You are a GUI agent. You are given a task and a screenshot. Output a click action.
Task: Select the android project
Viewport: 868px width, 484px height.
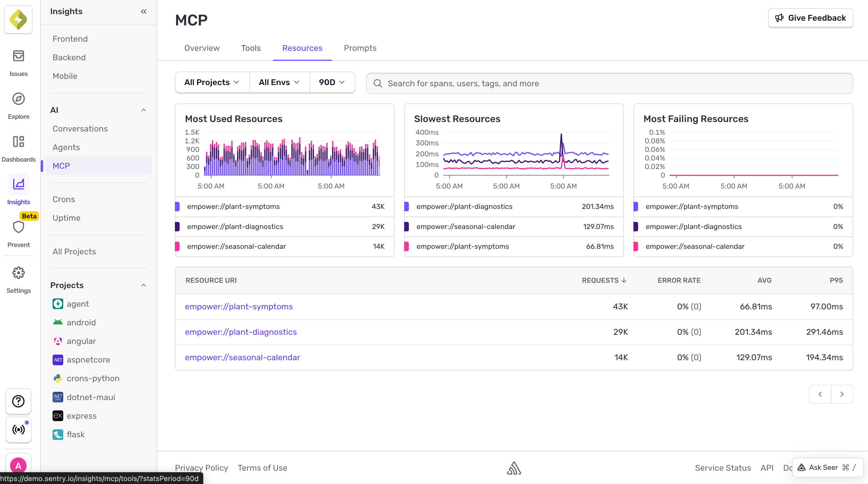[81, 322]
